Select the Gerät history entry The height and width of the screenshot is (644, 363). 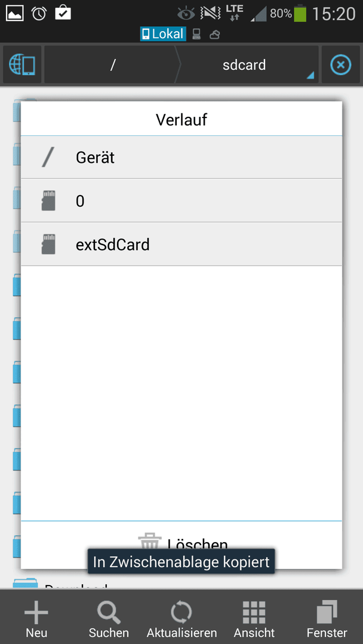point(181,157)
